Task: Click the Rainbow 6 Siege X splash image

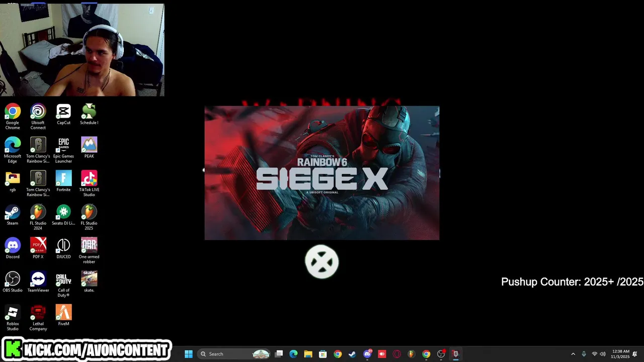Action: pyautogui.click(x=322, y=173)
